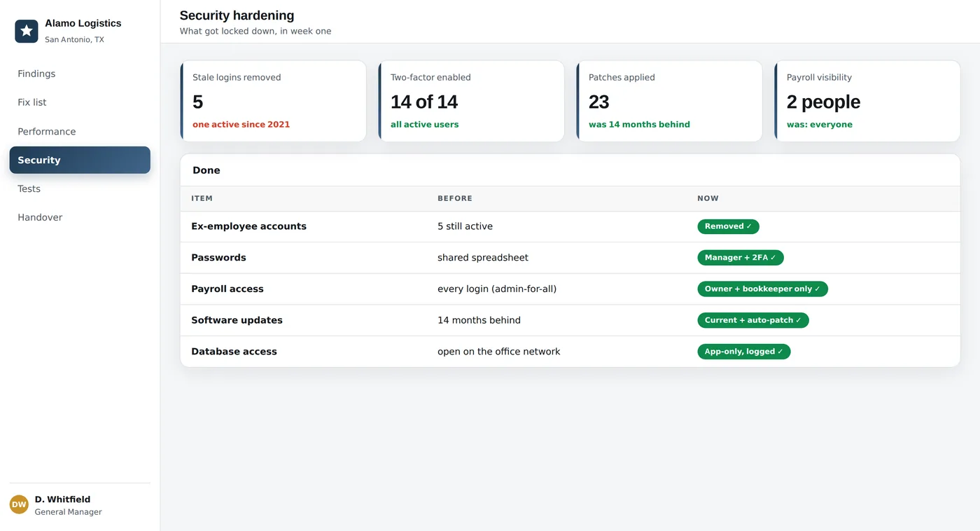Screen dimensions: 980x531
Task: Click 'open on the office network' cell
Action: coord(499,352)
